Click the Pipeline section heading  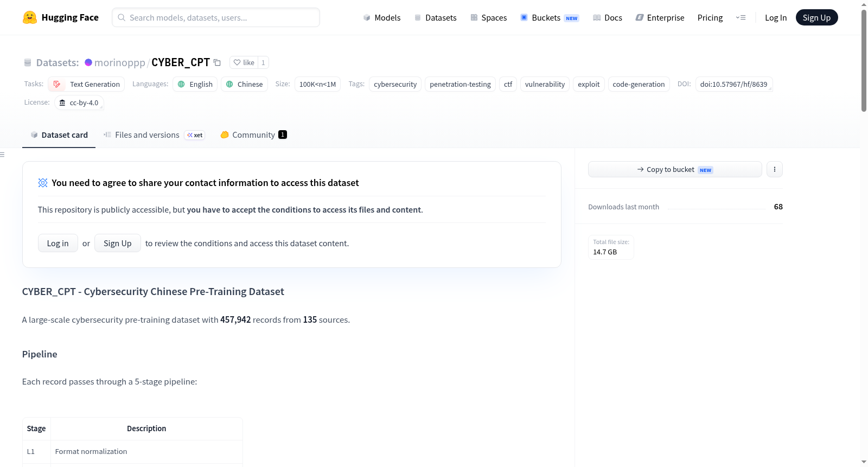(40, 354)
